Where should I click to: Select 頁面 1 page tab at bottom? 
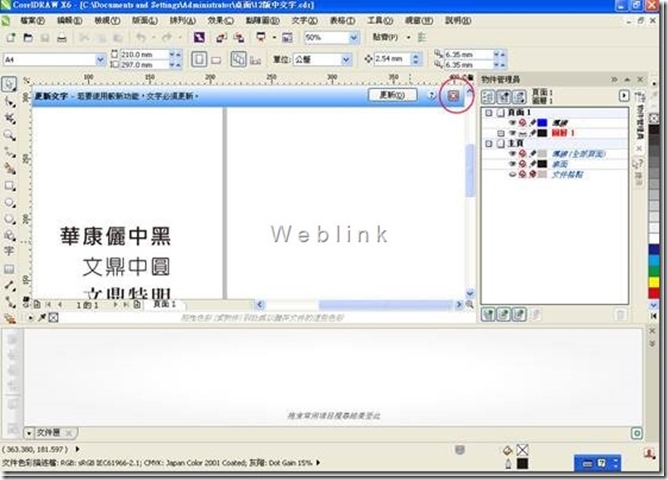point(165,304)
